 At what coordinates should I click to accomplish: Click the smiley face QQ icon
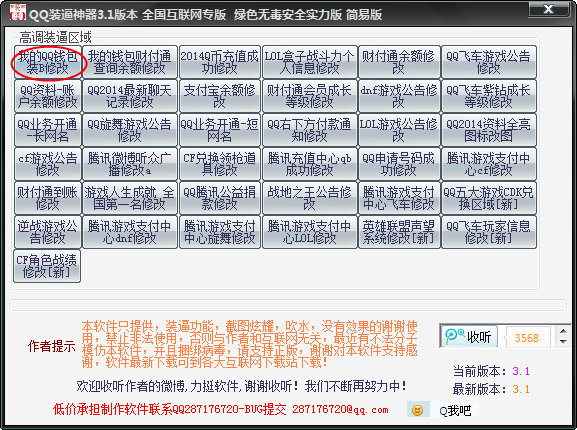tap(418, 410)
